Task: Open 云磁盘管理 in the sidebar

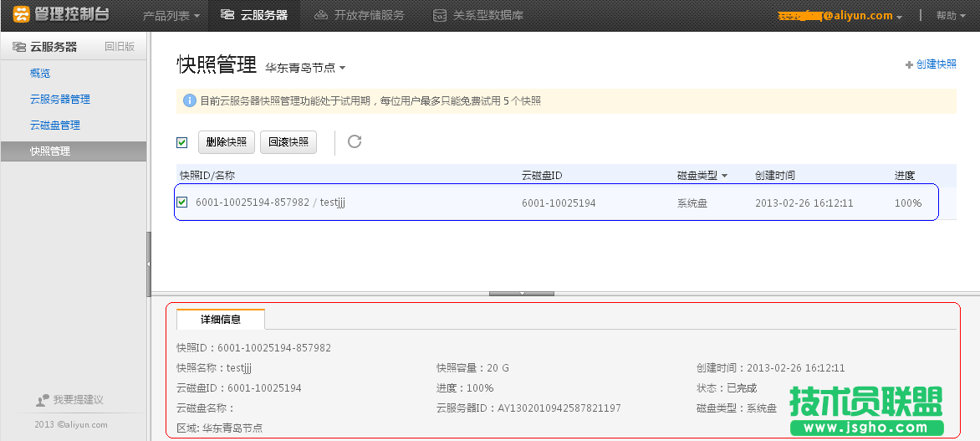Action: pos(55,126)
